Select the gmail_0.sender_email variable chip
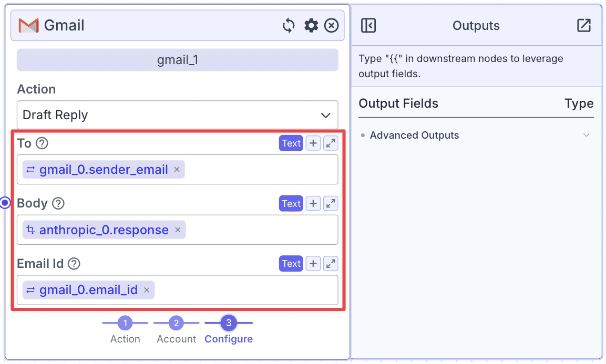This screenshot has width=606, height=364. 104,170
